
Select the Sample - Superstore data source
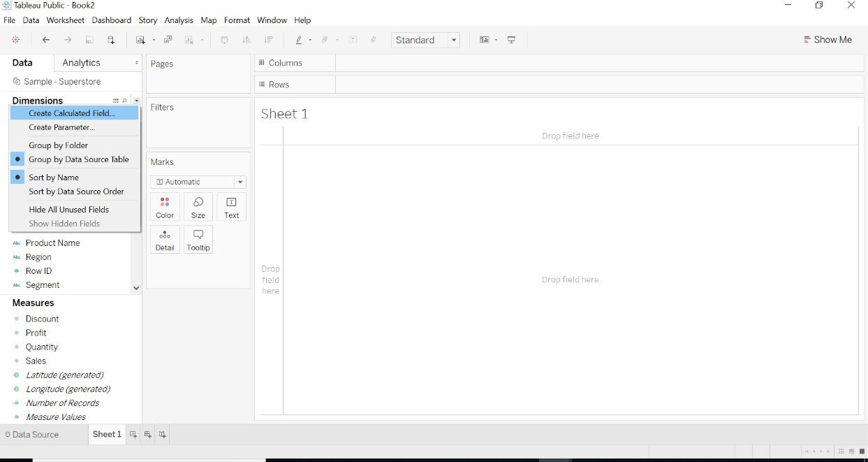[57, 82]
